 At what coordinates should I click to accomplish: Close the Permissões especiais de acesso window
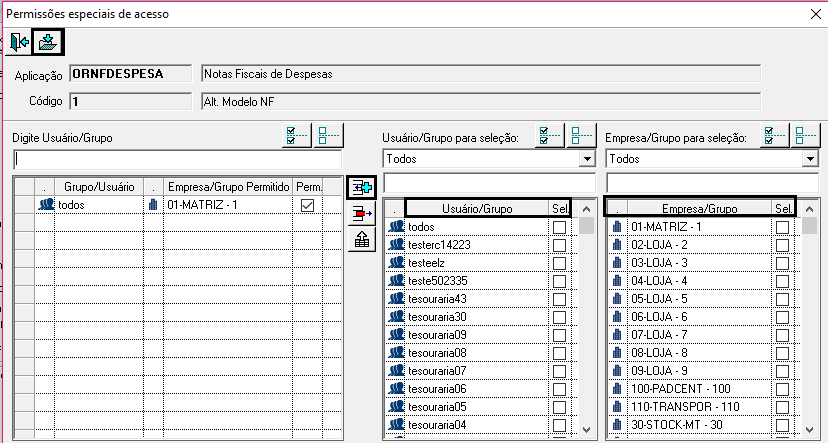[x=815, y=14]
